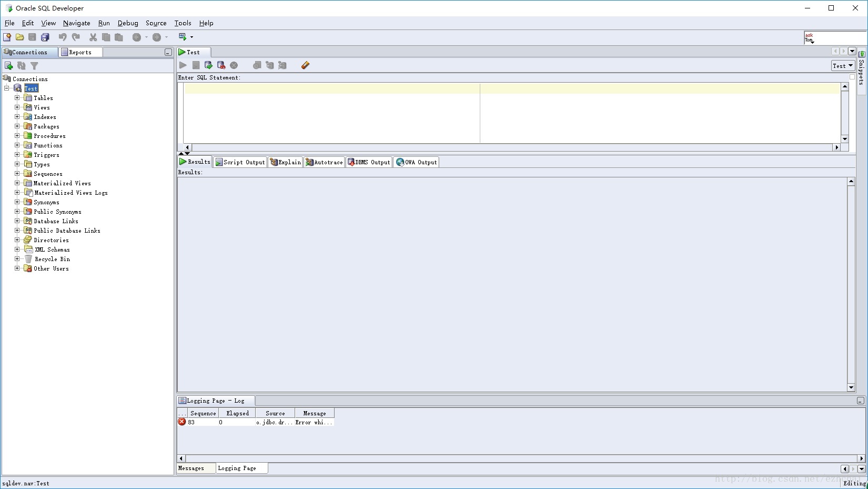This screenshot has height=489, width=868.
Task: Click the Forward navigation arrow icon
Action: coord(157,37)
